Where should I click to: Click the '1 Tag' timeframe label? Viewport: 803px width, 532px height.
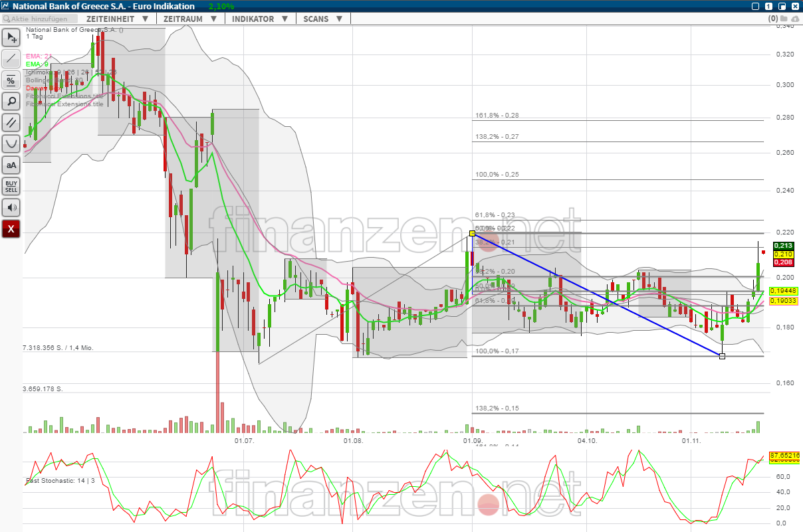click(x=35, y=37)
